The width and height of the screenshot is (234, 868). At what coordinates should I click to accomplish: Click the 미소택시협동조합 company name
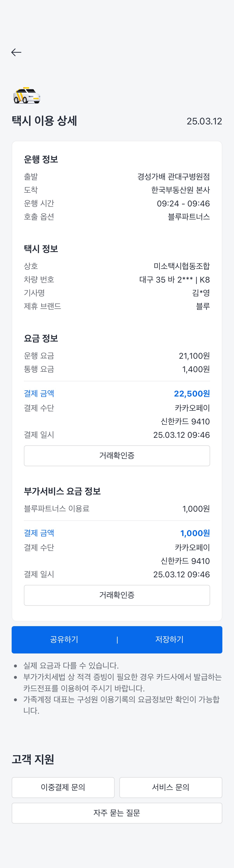pyautogui.click(x=181, y=266)
